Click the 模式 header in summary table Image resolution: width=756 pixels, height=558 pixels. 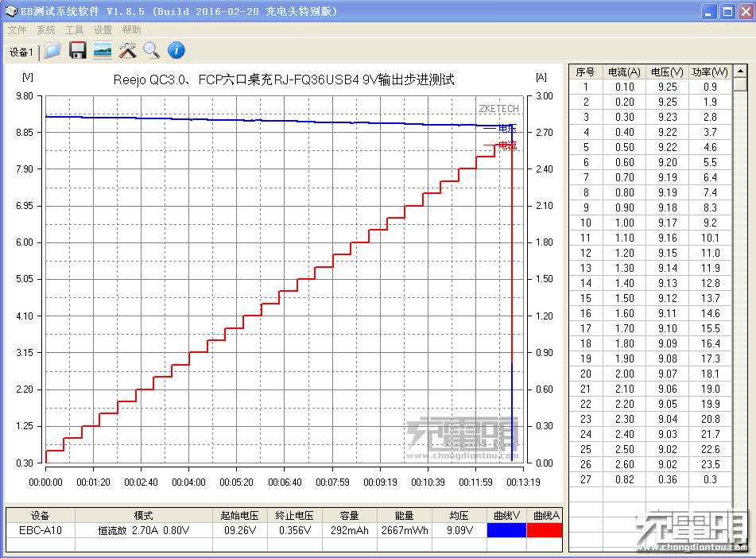144,516
